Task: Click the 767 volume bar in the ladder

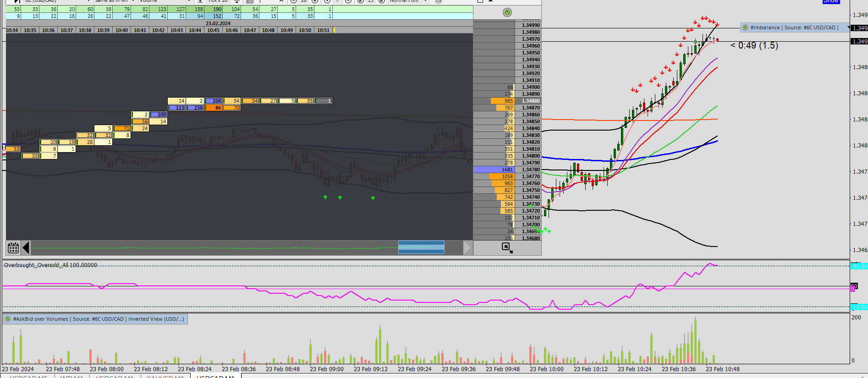Action: click(505, 108)
